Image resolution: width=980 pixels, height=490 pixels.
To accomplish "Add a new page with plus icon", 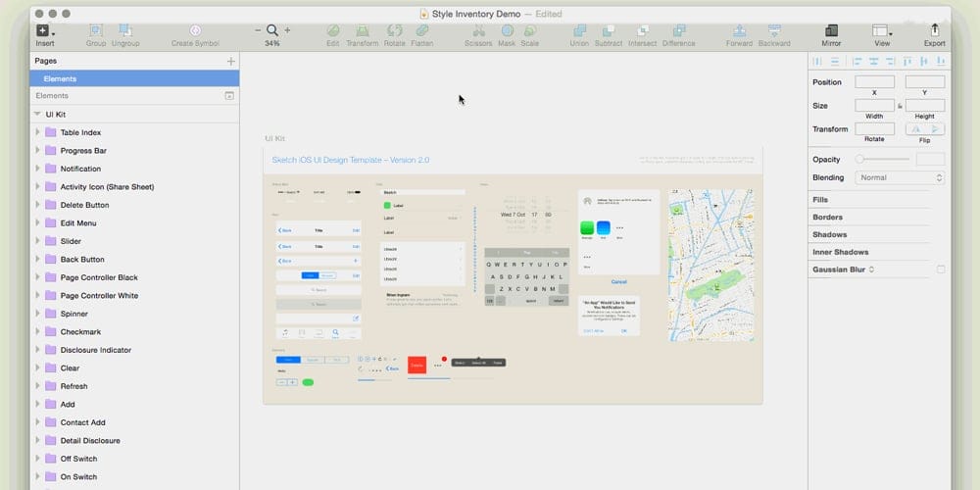I will [x=230, y=61].
